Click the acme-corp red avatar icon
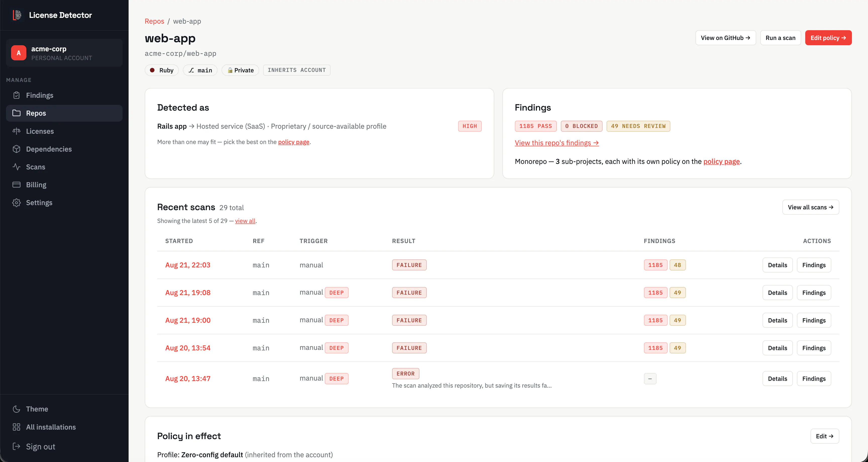This screenshot has width=868, height=462. pos(19,53)
